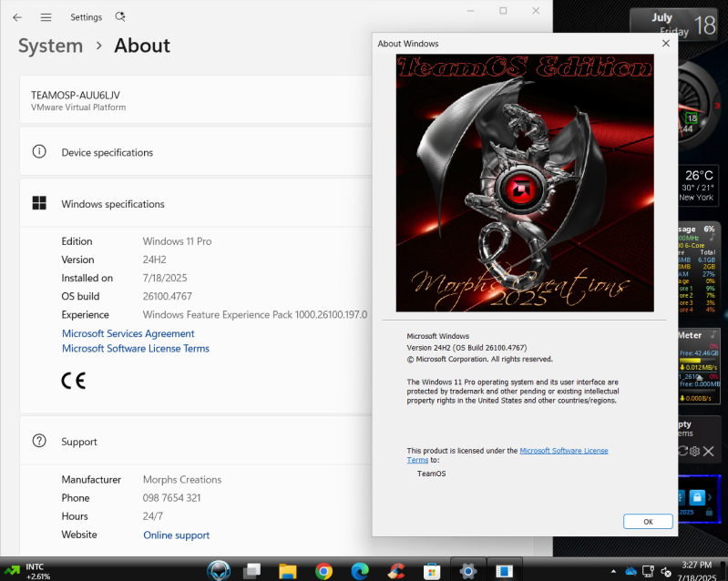Expand the Device specifications section
728x581 pixels.
pos(196,152)
